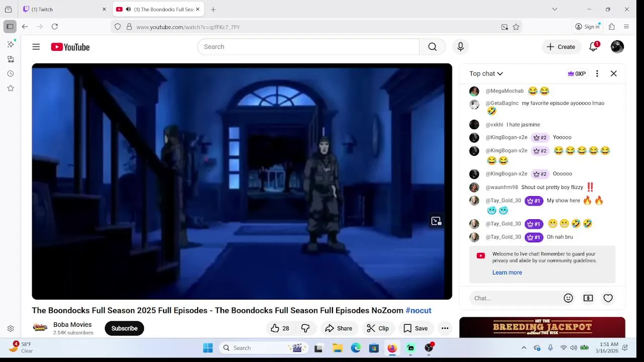Open the Firefox View tab overview
The height and width of the screenshot is (362, 644).
point(8,9)
